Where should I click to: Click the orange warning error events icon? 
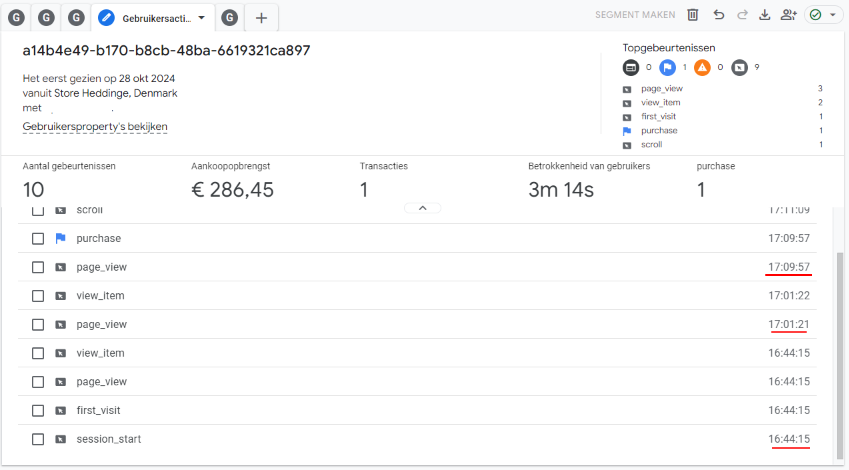click(x=703, y=68)
